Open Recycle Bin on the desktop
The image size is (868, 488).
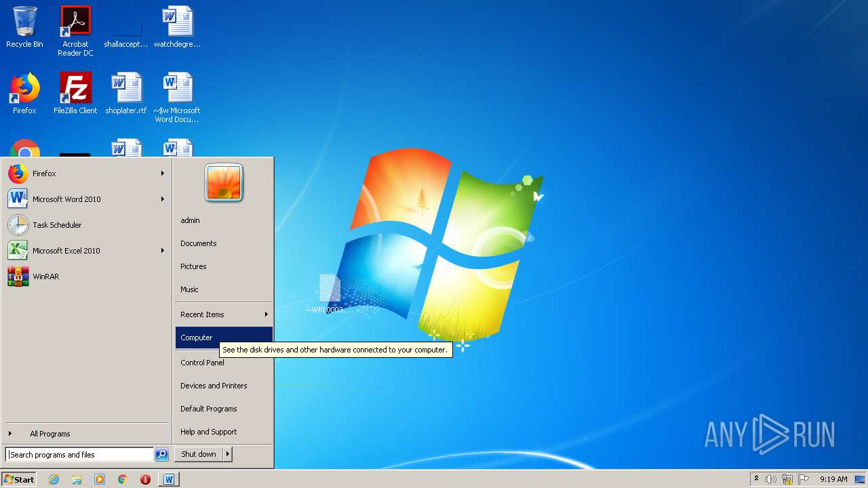pos(24,27)
